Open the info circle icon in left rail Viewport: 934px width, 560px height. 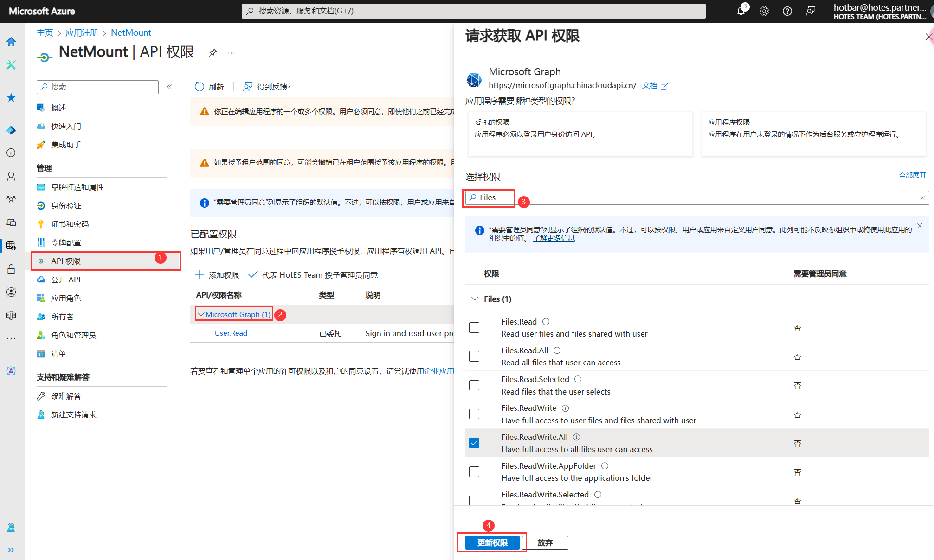[11, 153]
